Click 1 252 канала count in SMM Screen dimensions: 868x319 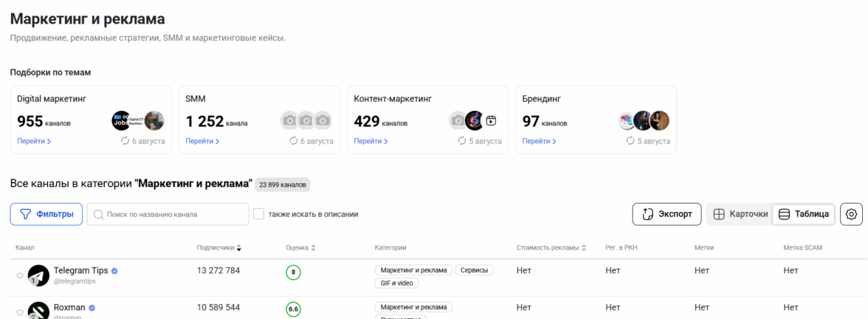click(x=216, y=121)
